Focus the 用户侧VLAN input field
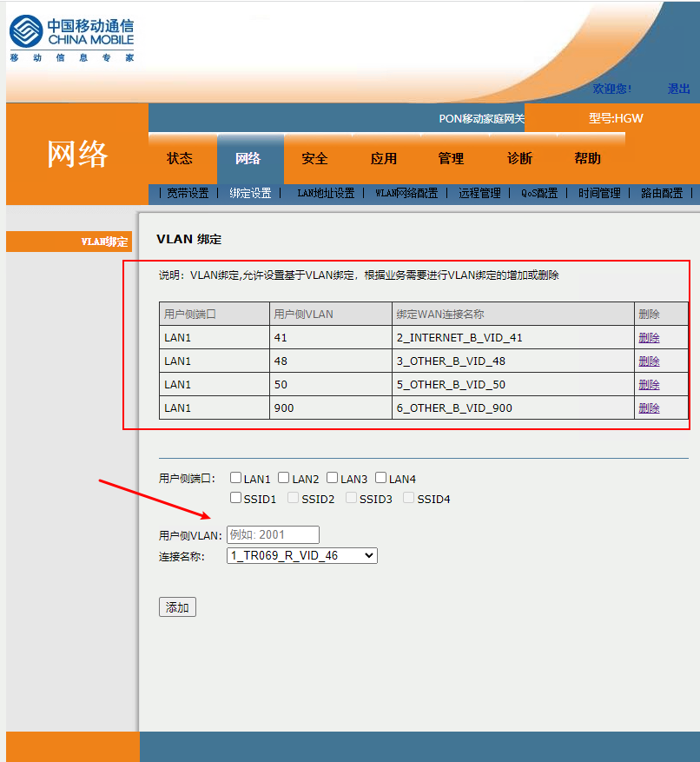 click(273, 535)
